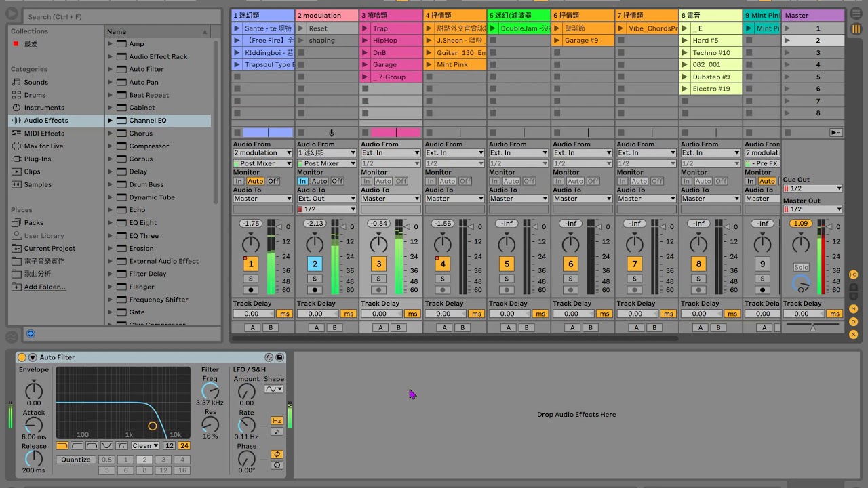This screenshot has height=488, width=868.
Task: Click the Back to Arrangement scene icon on Master
Action: [836, 133]
